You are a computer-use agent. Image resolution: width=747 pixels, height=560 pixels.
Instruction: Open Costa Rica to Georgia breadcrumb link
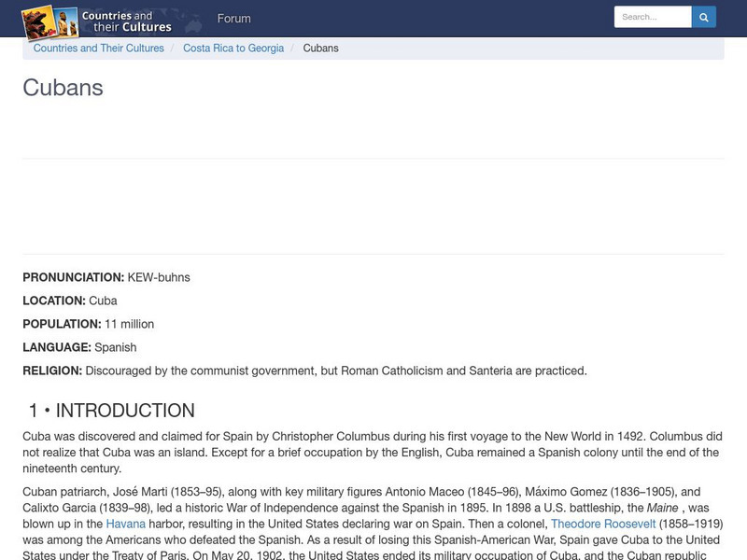(x=233, y=49)
